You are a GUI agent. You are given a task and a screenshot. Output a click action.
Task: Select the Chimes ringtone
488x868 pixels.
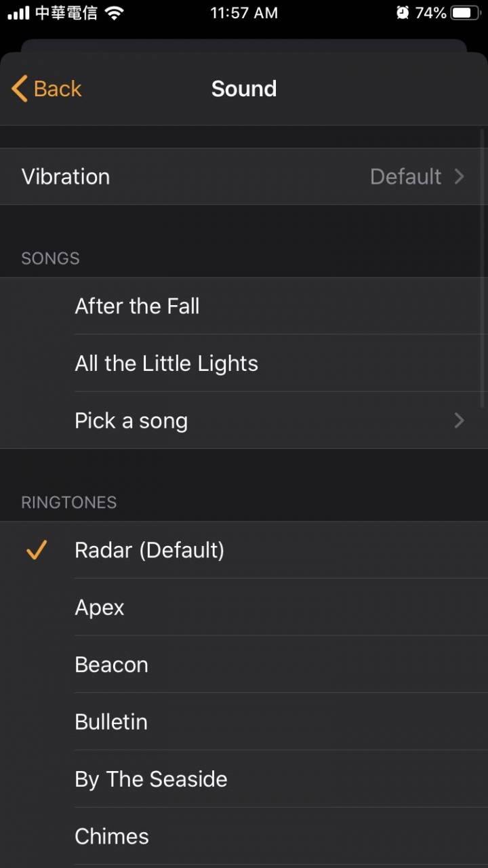point(244,836)
